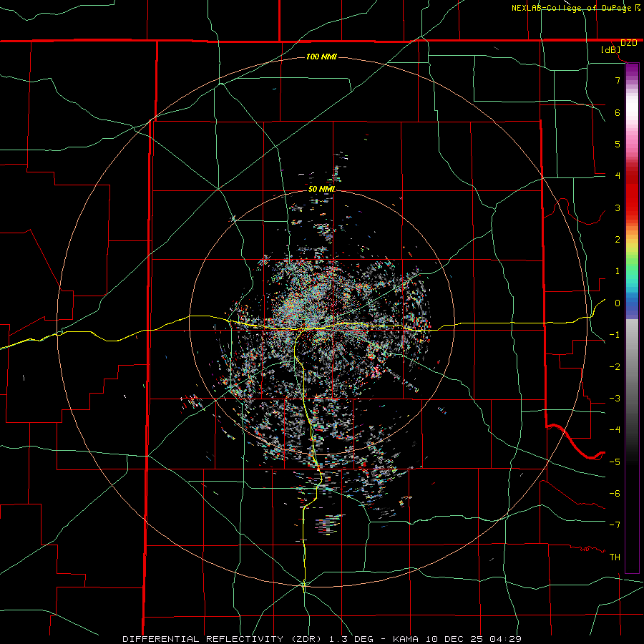The height and width of the screenshot is (644, 644).
Task: Select the "-1" value on the dB scale
Action: 615,335
